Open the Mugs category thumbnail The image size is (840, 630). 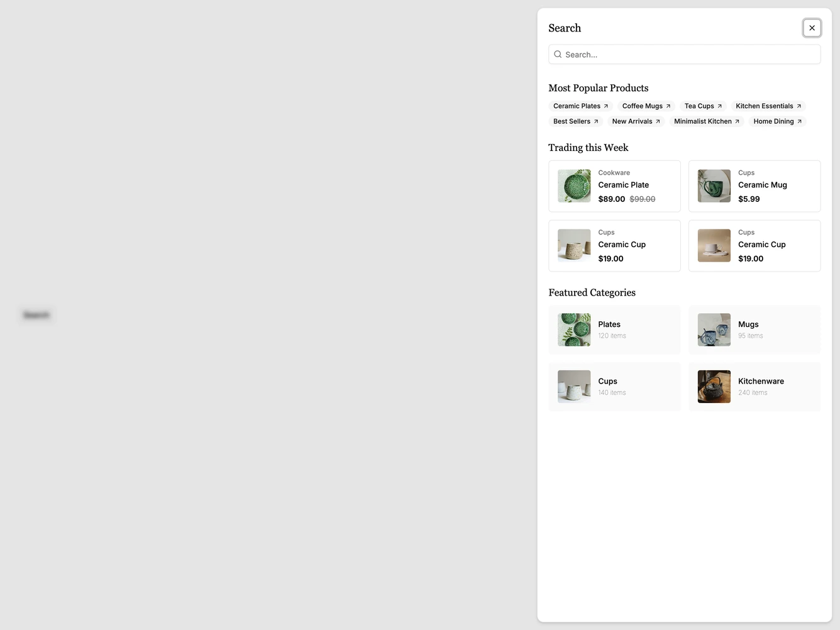pyautogui.click(x=714, y=330)
